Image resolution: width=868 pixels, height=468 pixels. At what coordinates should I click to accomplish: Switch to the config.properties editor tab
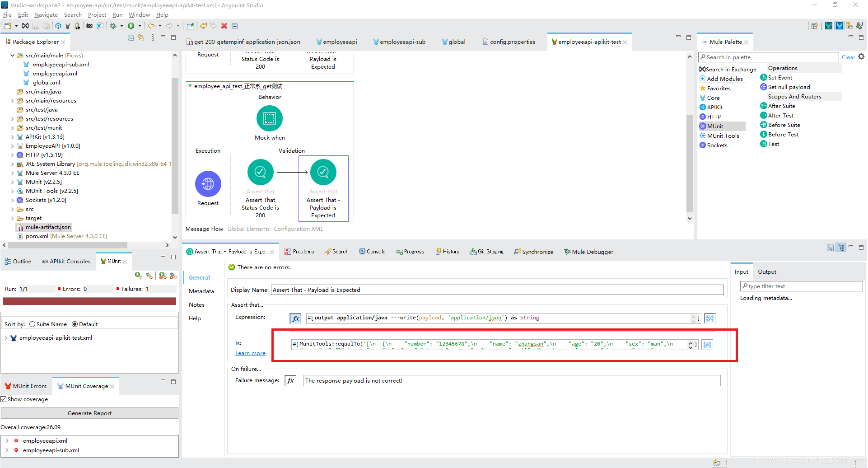(x=509, y=42)
